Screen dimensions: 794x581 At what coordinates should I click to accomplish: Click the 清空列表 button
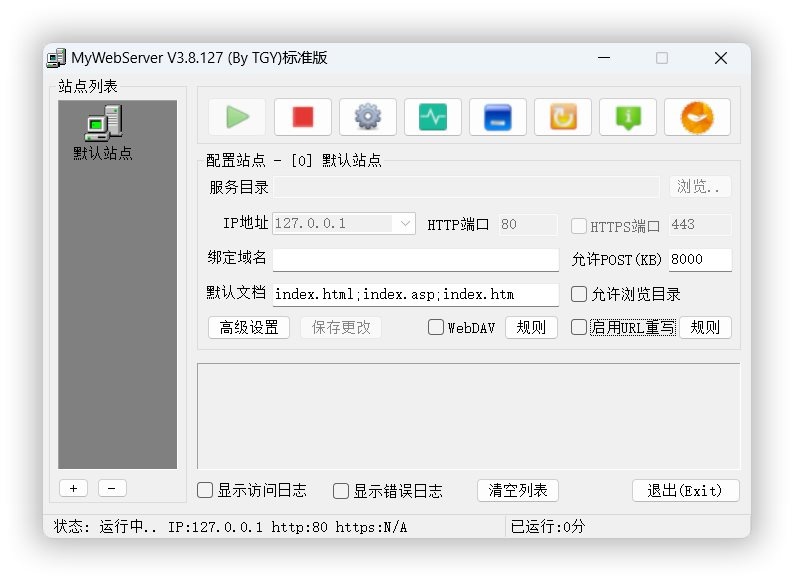518,490
